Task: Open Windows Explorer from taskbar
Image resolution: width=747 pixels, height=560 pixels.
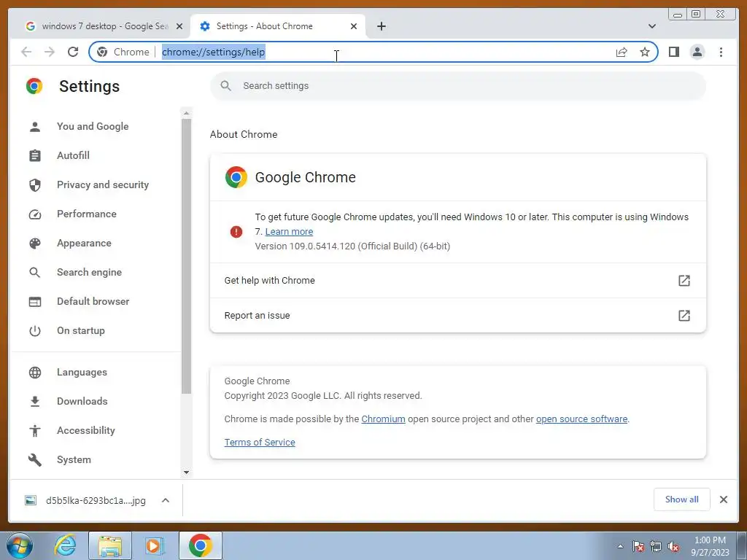Action: click(110, 545)
